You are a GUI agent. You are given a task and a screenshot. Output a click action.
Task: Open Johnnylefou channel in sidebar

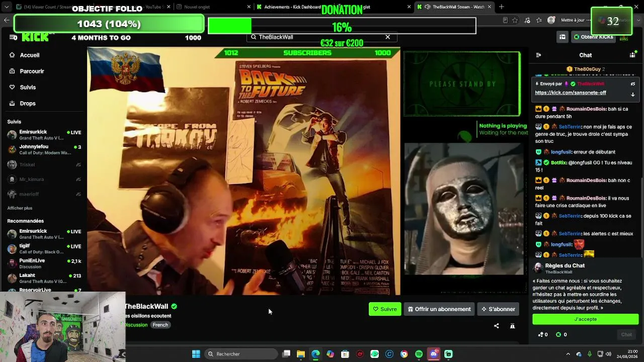click(44, 149)
